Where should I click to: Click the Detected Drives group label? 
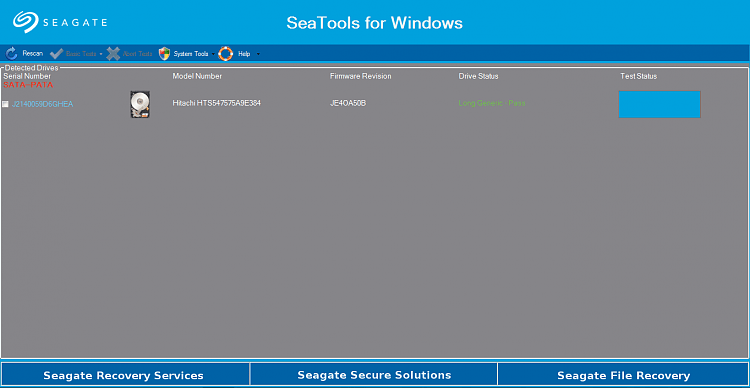click(31, 68)
